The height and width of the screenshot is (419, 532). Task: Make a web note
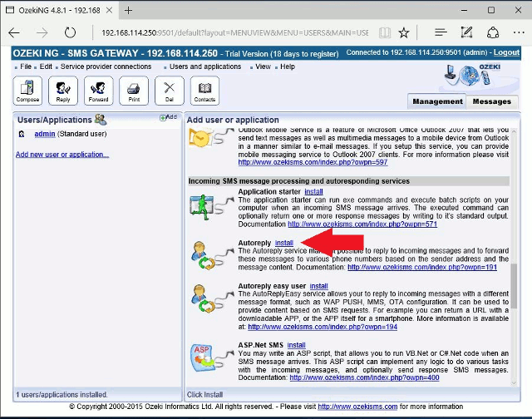click(466, 32)
